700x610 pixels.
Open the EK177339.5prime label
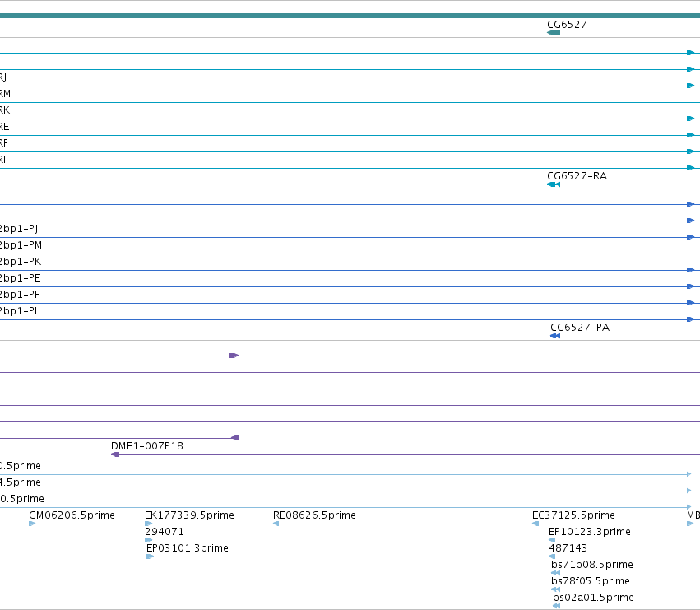coord(189,515)
